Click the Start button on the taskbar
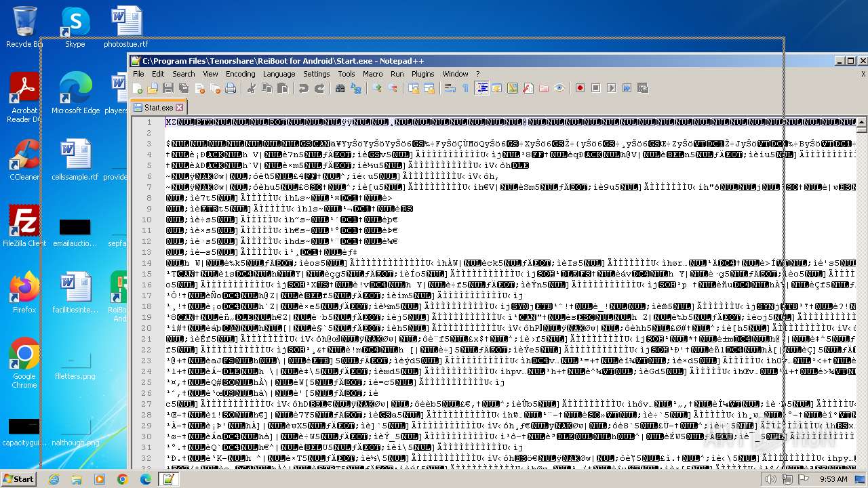The image size is (868, 488). (x=18, y=479)
